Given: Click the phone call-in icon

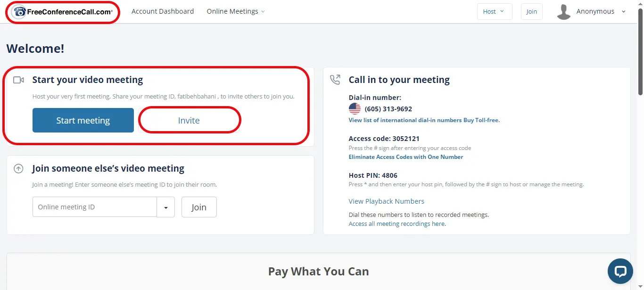Looking at the screenshot, I should [335, 80].
